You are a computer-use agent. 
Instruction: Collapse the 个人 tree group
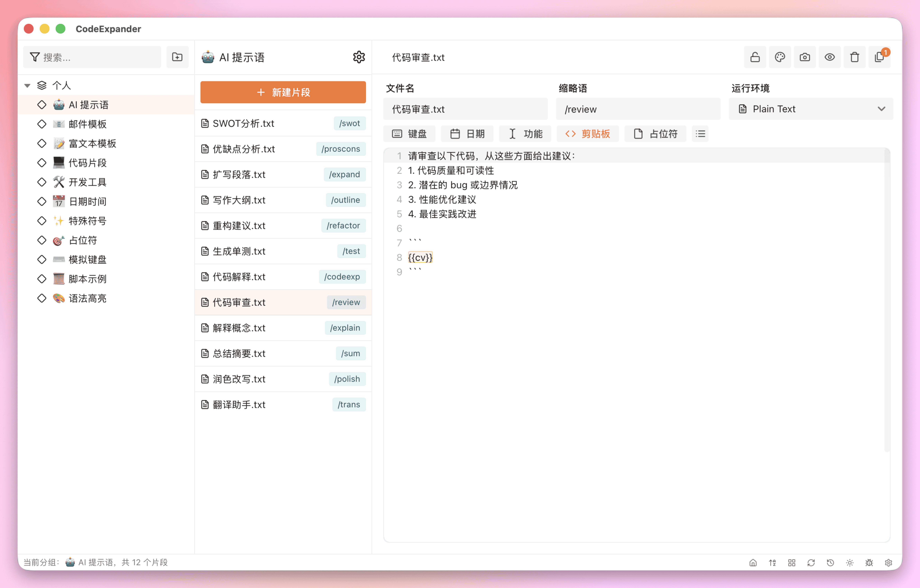pyautogui.click(x=27, y=86)
